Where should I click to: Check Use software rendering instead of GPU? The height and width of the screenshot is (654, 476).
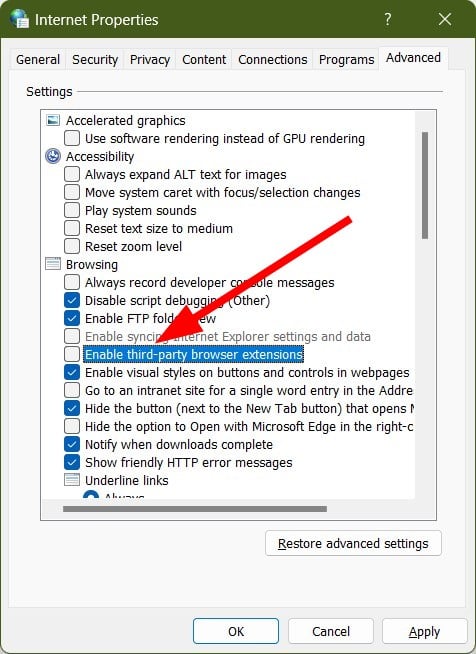click(72, 138)
